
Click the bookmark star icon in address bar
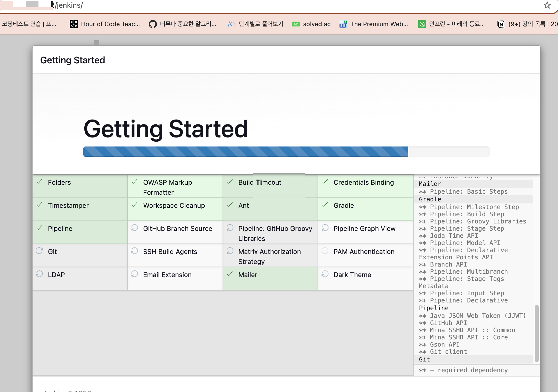(x=547, y=5)
